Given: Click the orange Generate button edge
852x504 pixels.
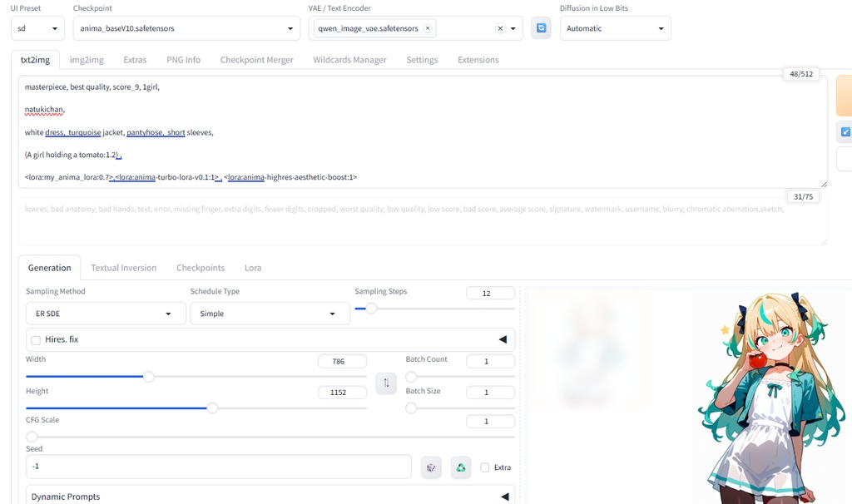Looking at the screenshot, I should pyautogui.click(x=844, y=96).
